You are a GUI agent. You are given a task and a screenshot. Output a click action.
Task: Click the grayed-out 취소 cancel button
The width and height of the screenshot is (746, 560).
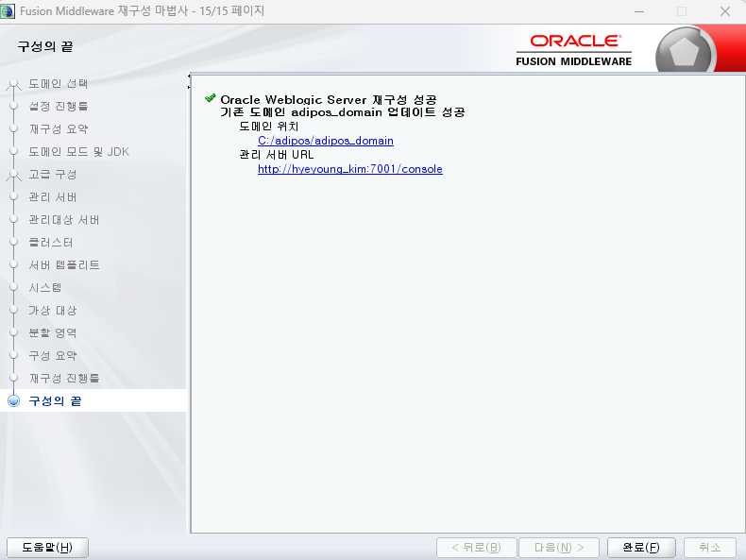point(710,548)
